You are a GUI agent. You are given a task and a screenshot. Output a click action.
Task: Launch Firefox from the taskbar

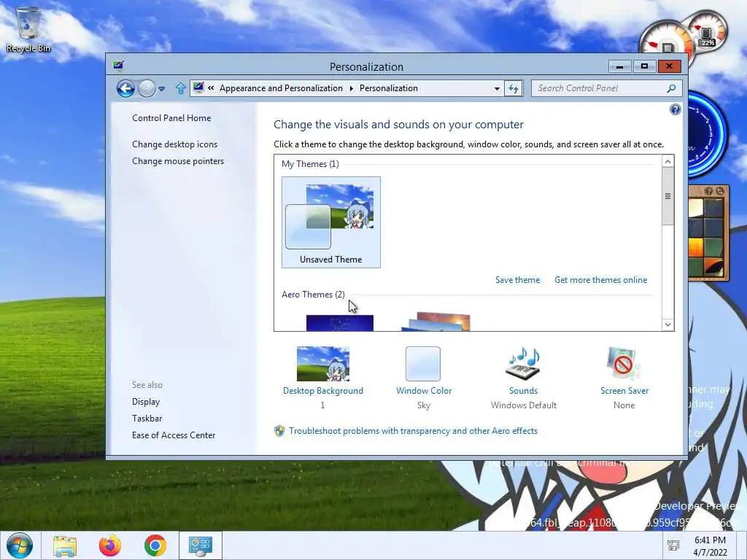(110, 545)
